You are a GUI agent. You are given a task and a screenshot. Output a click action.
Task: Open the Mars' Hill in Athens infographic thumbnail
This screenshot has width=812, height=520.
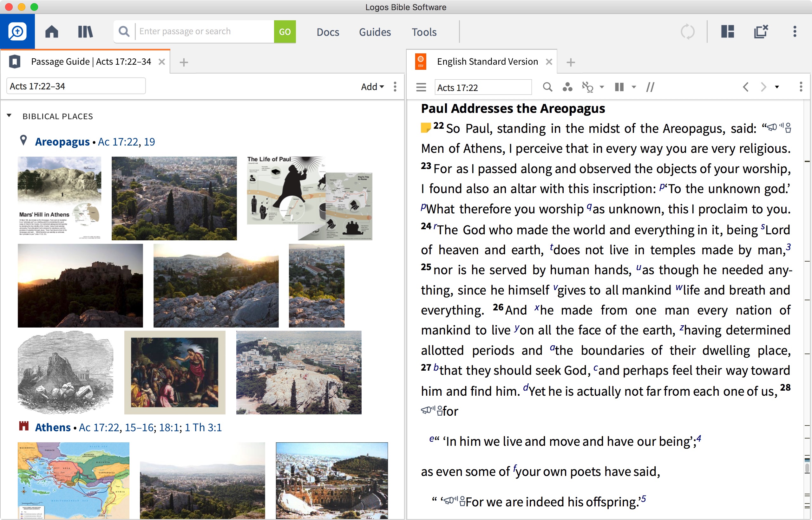(x=59, y=198)
